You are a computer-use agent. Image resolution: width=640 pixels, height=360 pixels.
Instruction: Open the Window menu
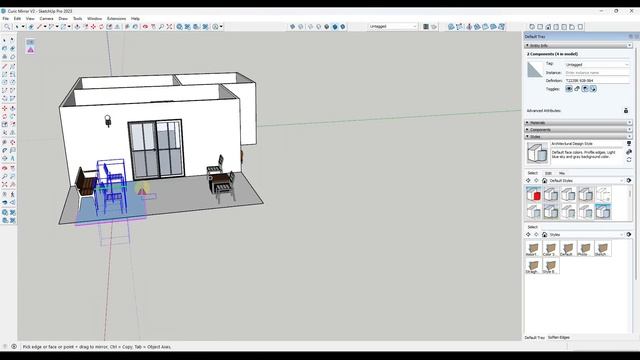[x=94, y=18]
